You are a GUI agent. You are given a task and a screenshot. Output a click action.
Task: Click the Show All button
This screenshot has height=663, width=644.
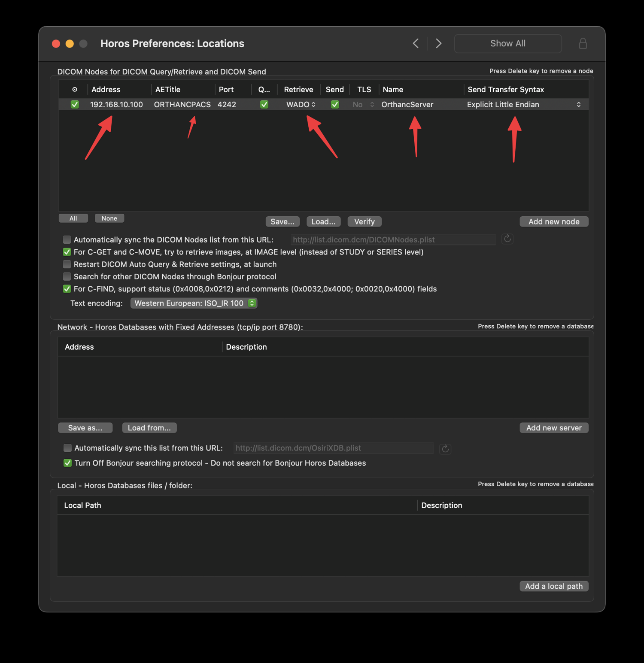(x=508, y=43)
